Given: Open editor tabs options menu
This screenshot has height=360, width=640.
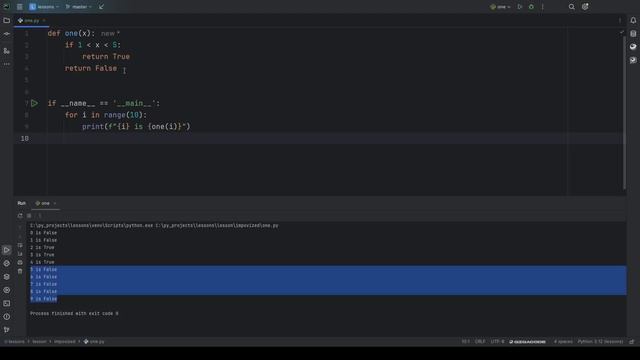Looking at the screenshot, I should pos(620,20).
